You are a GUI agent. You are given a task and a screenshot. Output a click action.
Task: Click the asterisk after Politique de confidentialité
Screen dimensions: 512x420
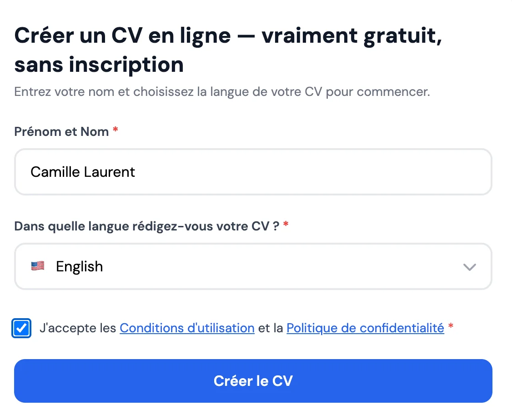pyautogui.click(x=451, y=327)
